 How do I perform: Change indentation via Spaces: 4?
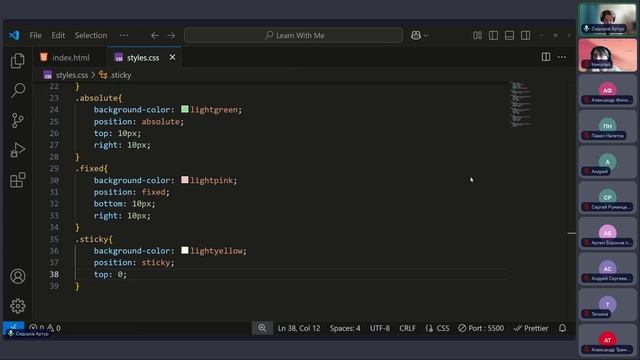pyautogui.click(x=345, y=328)
